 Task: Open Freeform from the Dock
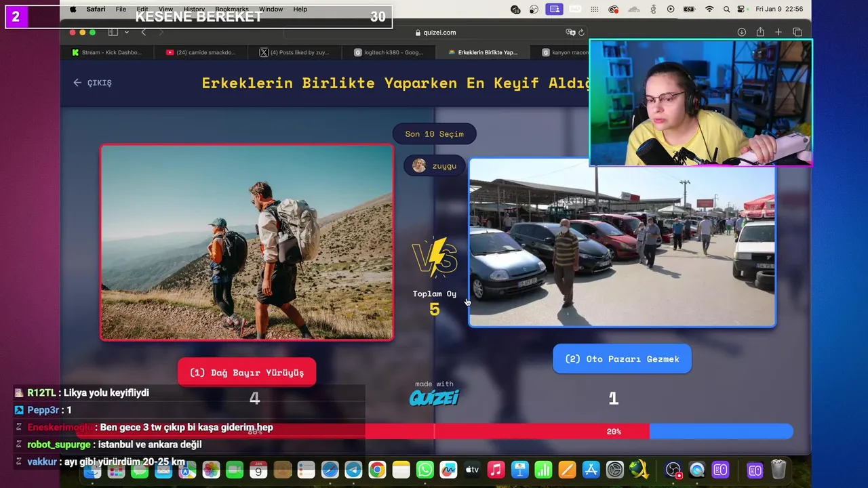pos(448,470)
